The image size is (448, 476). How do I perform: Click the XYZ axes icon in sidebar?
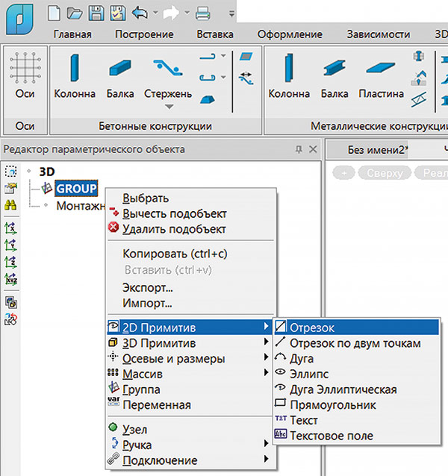11,279
